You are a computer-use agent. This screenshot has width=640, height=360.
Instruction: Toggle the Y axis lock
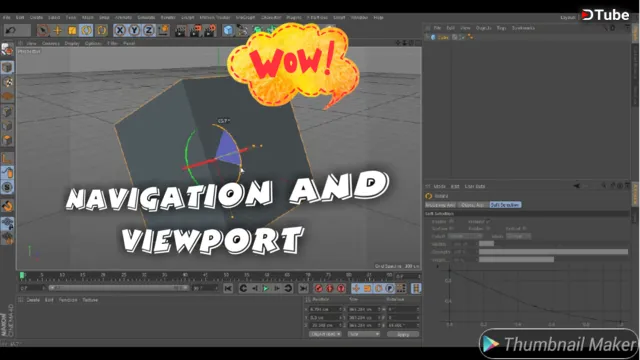coord(134,30)
